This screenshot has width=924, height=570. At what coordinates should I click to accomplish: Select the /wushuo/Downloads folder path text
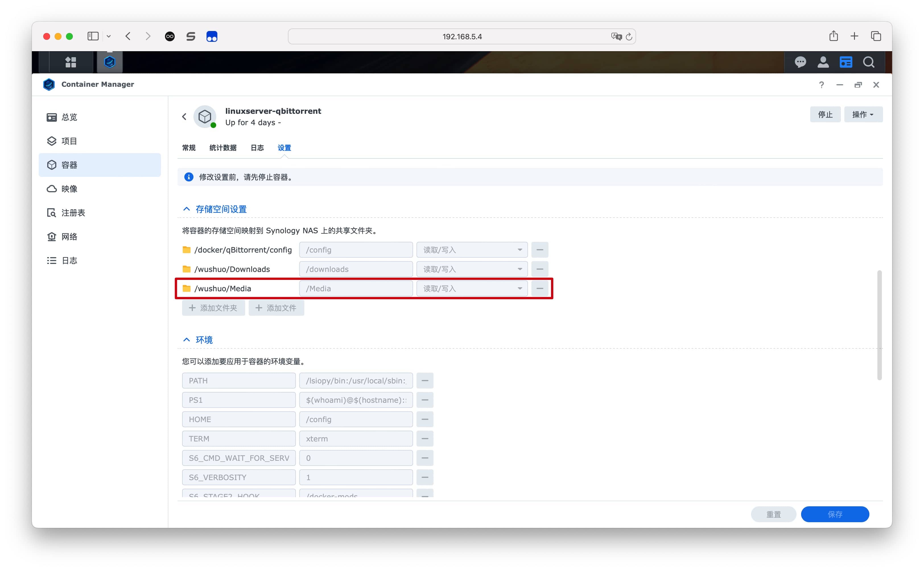click(232, 269)
